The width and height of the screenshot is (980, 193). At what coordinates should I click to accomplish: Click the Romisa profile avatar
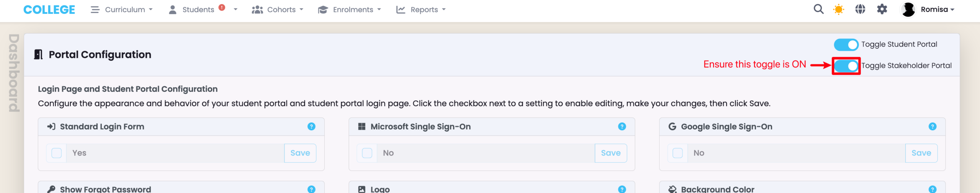coord(908,9)
